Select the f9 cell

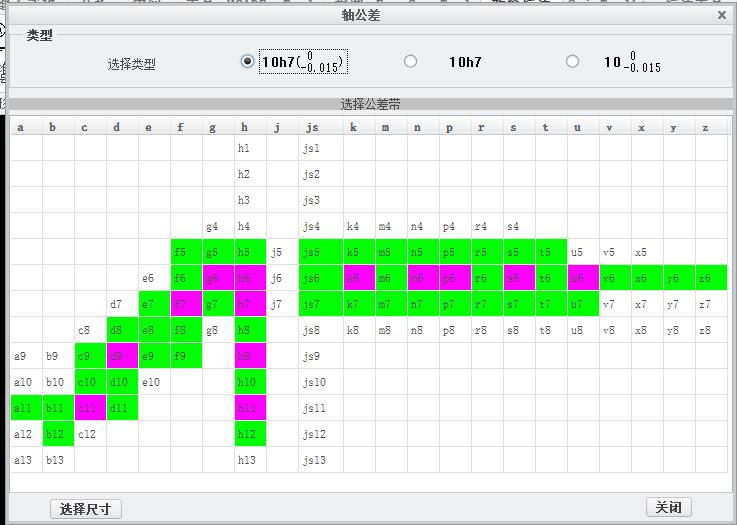(186, 356)
